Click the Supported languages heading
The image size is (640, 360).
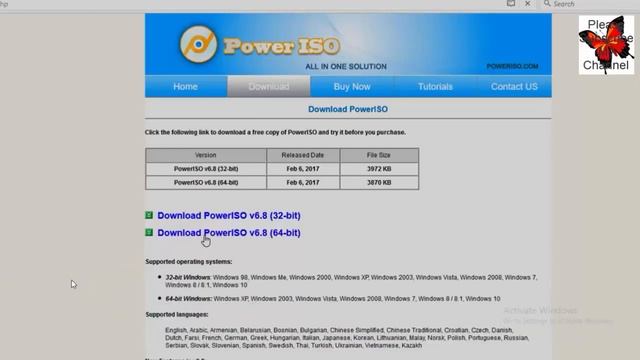click(177, 315)
